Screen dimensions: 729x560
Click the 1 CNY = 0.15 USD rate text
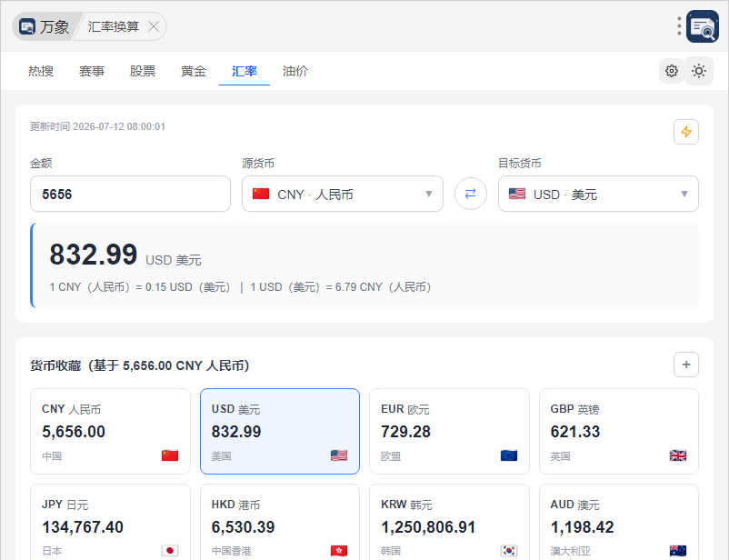pos(140,287)
